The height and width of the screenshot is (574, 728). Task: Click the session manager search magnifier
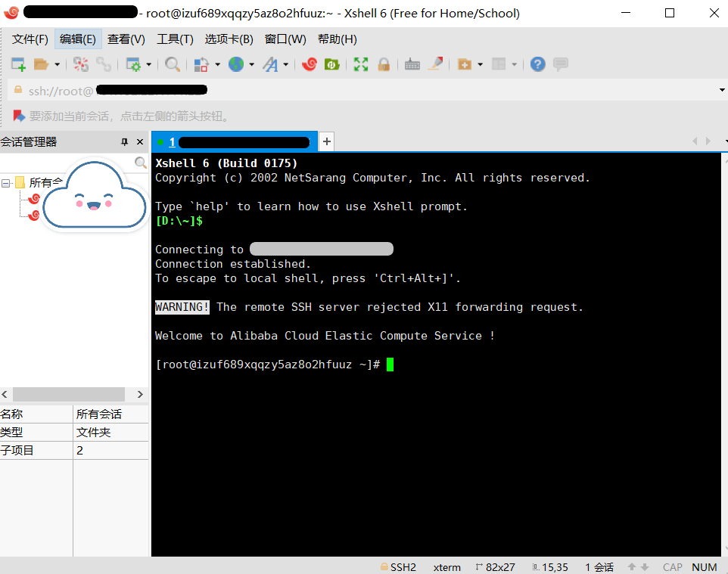[x=140, y=162]
